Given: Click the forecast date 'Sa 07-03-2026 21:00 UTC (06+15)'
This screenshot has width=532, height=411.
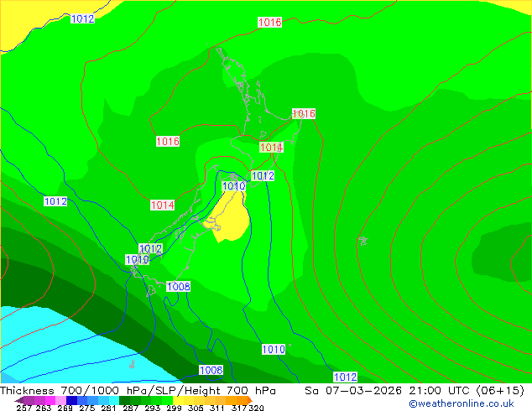Looking at the screenshot, I should pyautogui.click(x=415, y=391).
